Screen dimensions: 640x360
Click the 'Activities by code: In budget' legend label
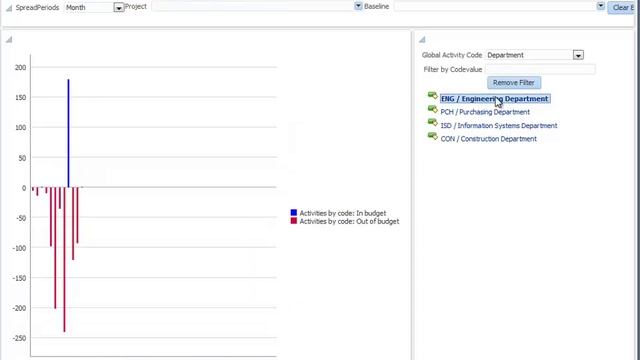tap(342, 213)
